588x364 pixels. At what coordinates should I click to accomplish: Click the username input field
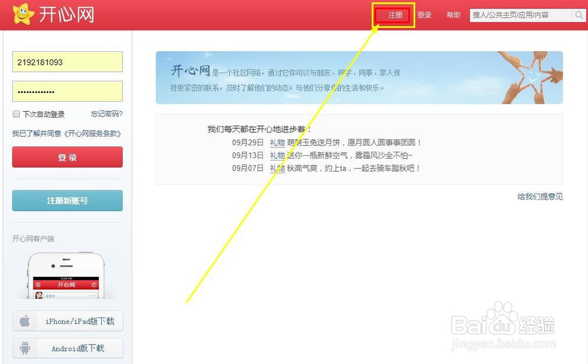(66, 62)
